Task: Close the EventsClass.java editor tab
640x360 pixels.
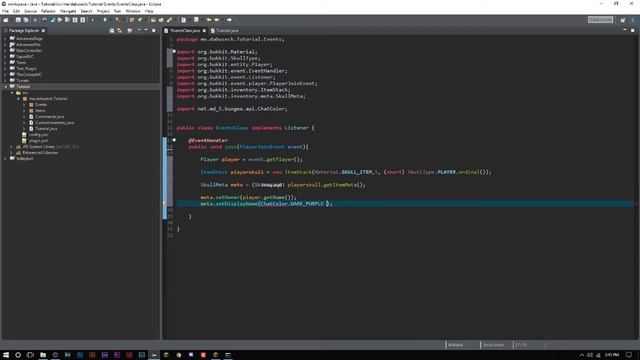Action: 204,31
